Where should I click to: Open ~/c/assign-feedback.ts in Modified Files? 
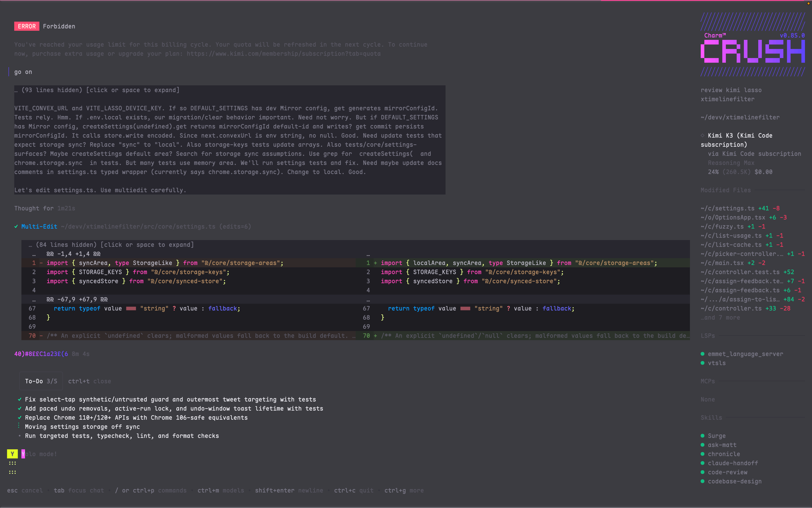(751, 291)
